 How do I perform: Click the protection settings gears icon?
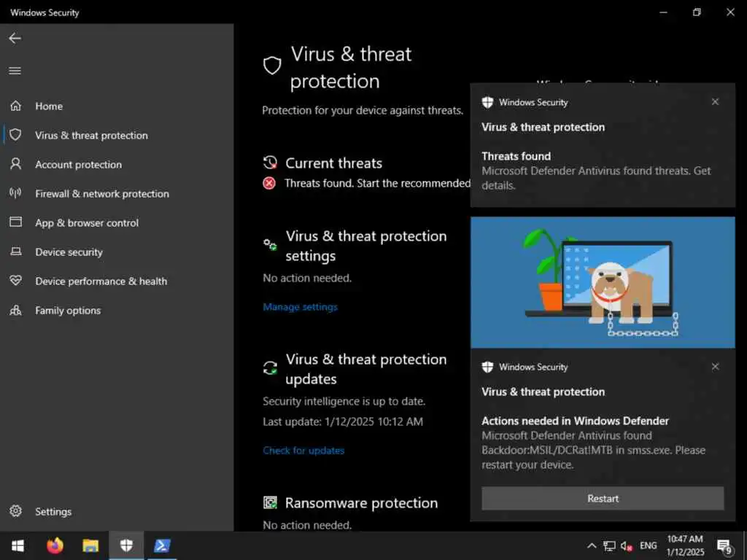[270, 245]
